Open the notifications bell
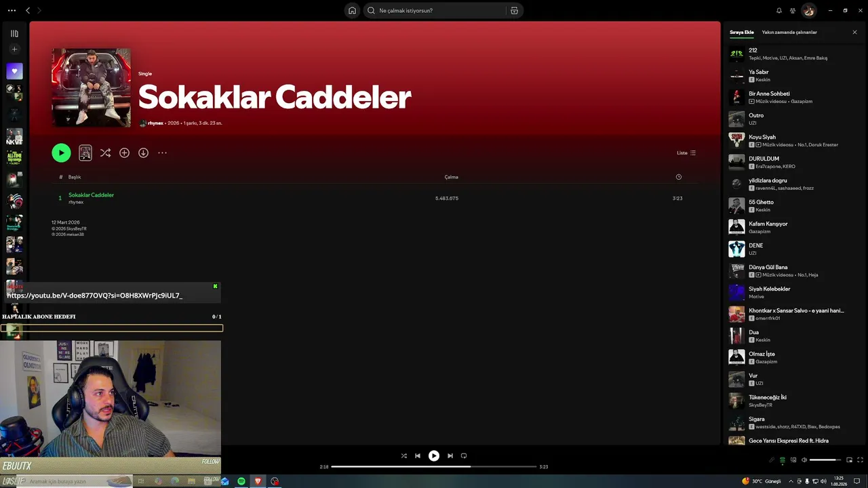This screenshot has width=868, height=488. (x=778, y=11)
